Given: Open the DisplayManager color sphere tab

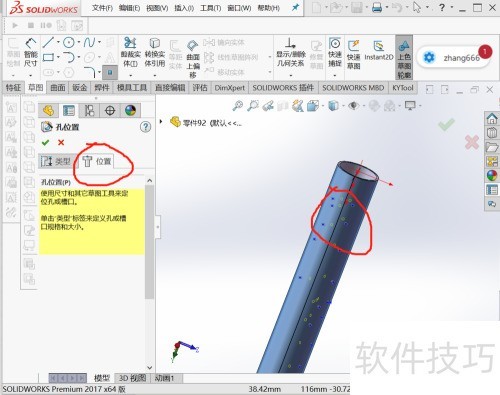Looking at the screenshot, I should [x=130, y=110].
